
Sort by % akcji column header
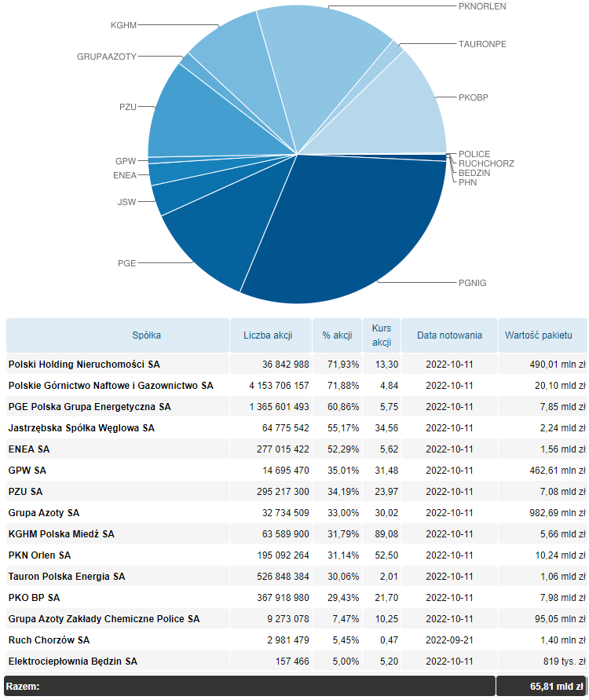pyautogui.click(x=338, y=335)
